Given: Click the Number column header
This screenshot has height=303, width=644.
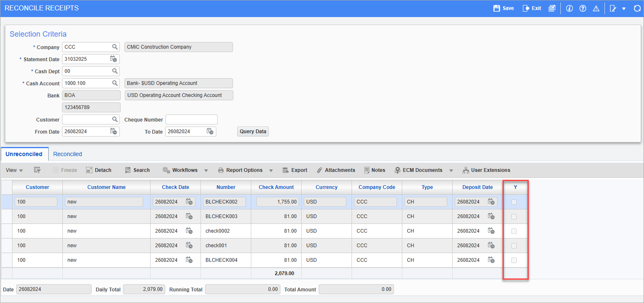Looking at the screenshot, I should [226, 187].
